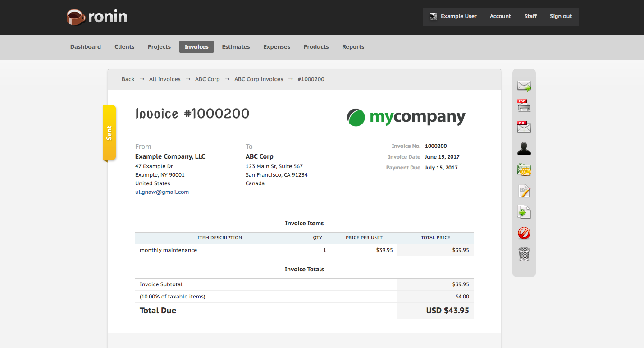The height and width of the screenshot is (348, 644).
Task: Click the PRICE PER UNIT column header
Action: point(364,238)
